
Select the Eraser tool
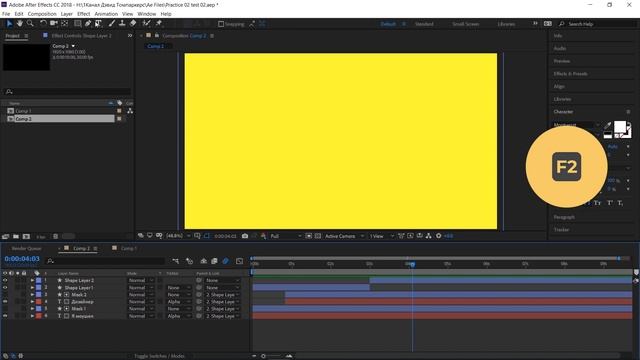pos(133,24)
